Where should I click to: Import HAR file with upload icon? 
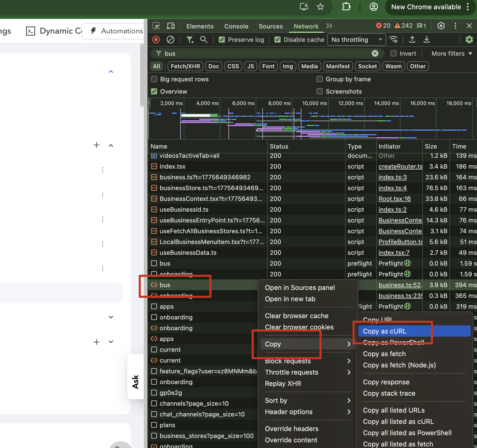coord(412,40)
